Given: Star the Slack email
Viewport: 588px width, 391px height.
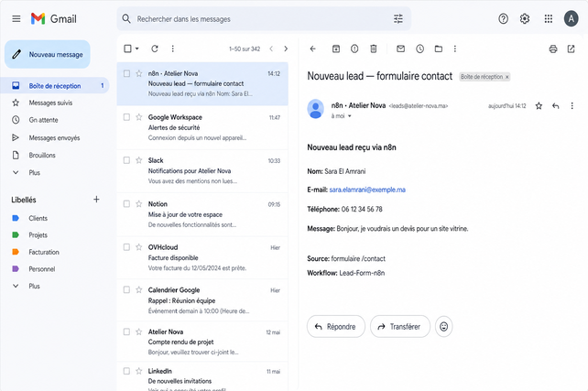Looking at the screenshot, I should coord(138,160).
